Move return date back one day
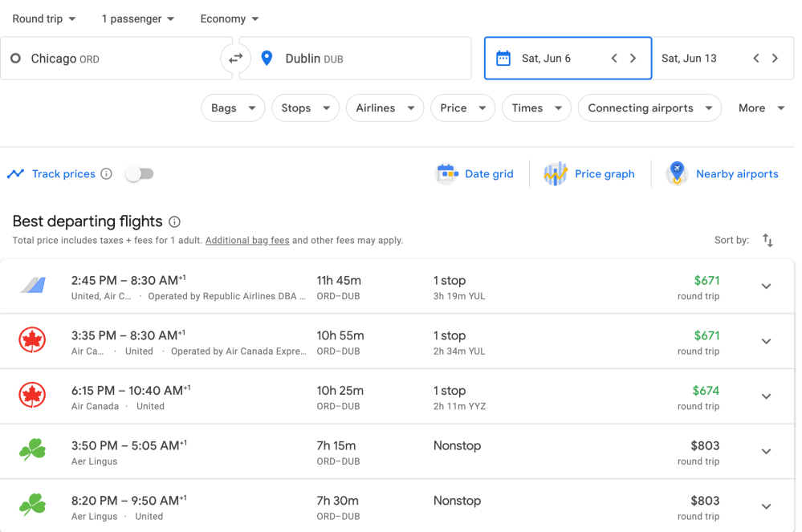 coord(755,59)
